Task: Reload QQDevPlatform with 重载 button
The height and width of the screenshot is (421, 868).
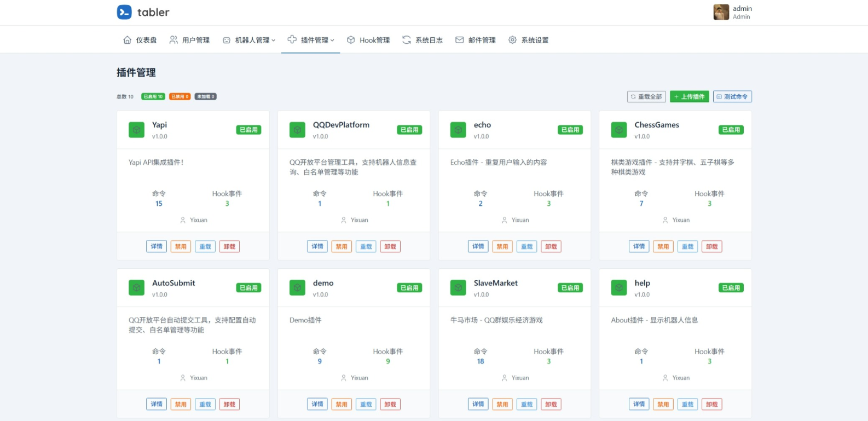Action: pos(366,246)
